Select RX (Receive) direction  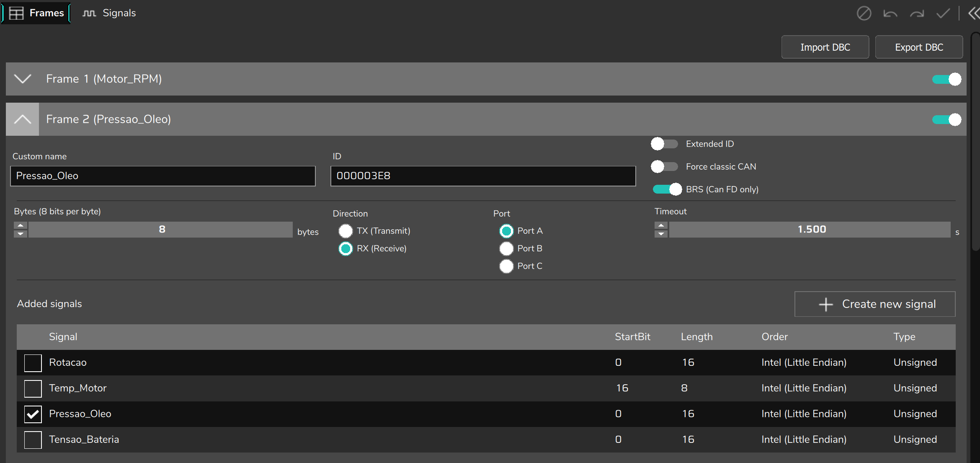tap(346, 248)
